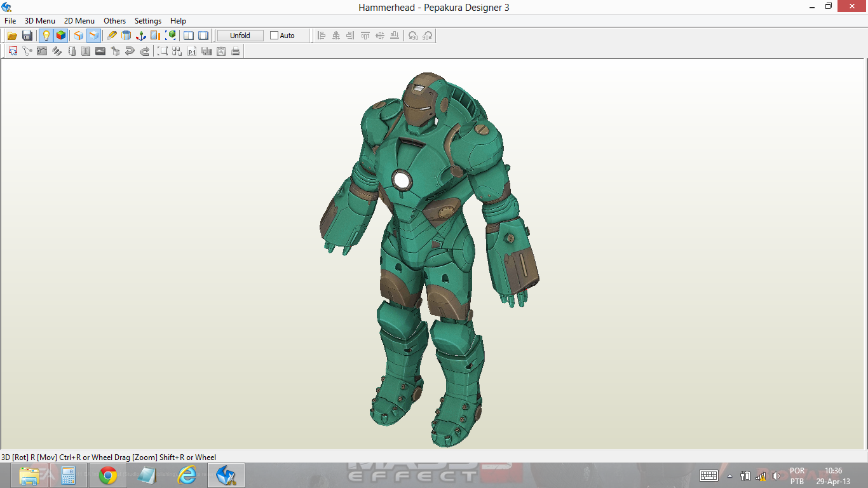
Task: Toggle the highlighted blue-outlined cube button
Action: [93, 36]
